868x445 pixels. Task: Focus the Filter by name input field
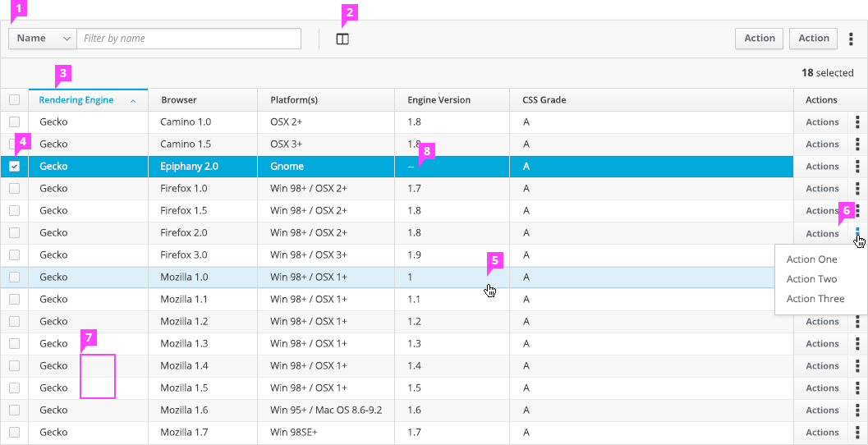(x=189, y=39)
